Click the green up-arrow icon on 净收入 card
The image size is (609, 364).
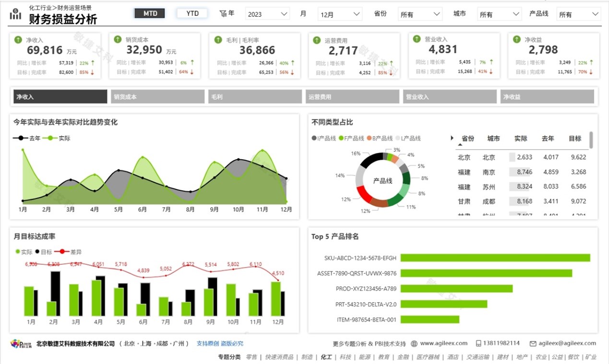[18, 40]
